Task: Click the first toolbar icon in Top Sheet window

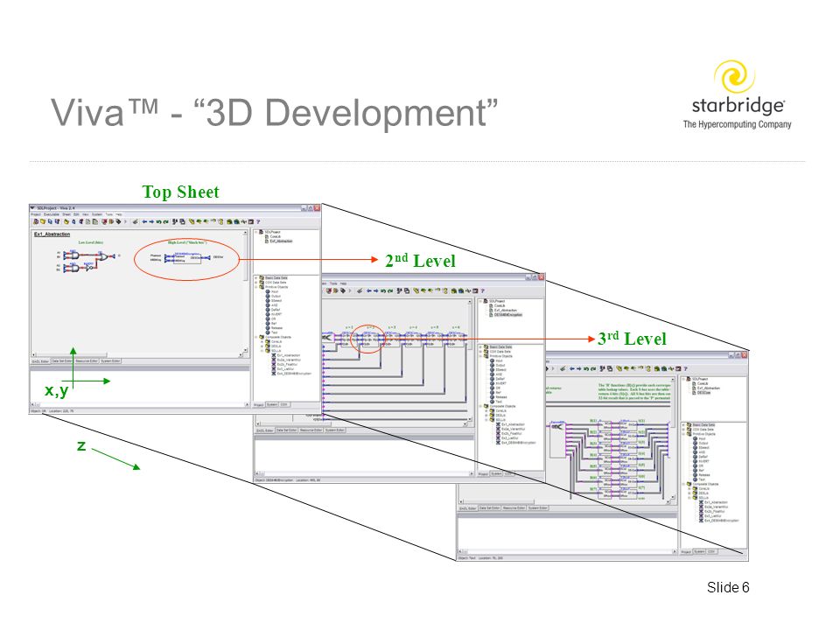Action: [x=35, y=221]
